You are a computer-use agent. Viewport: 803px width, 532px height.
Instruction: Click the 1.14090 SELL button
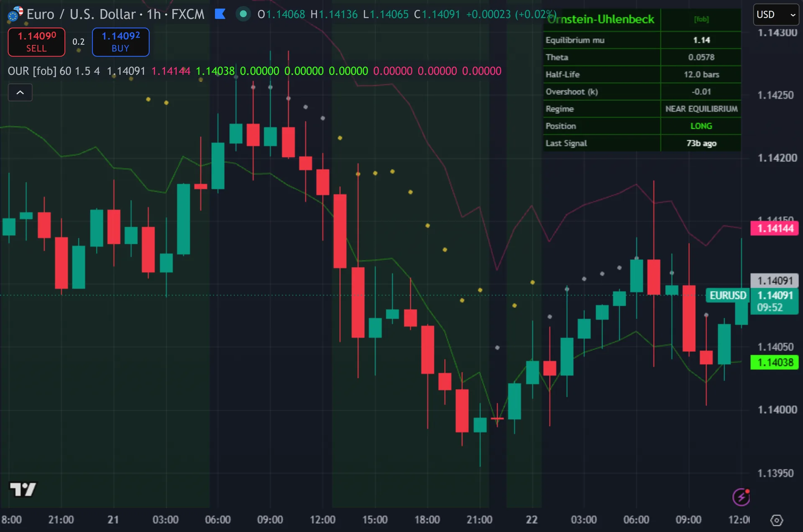point(36,42)
